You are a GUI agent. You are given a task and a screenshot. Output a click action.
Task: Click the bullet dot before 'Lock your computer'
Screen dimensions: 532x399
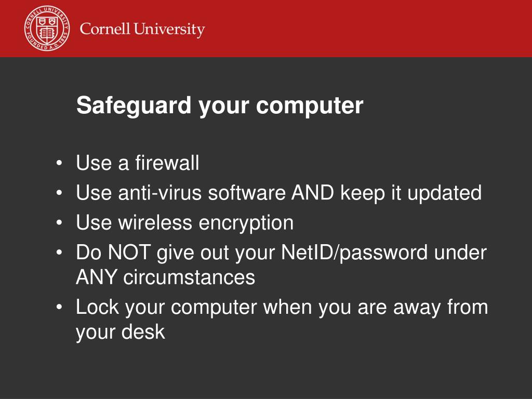pos(59,308)
